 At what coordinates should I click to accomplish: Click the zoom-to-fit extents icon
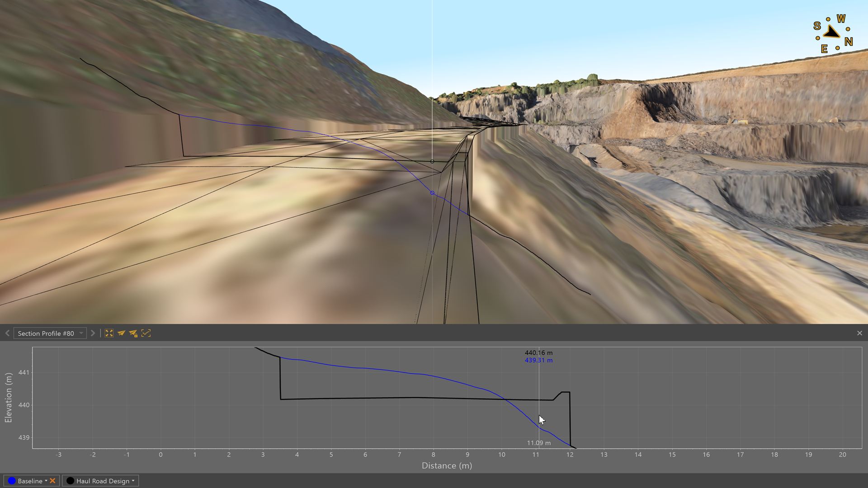(x=109, y=333)
